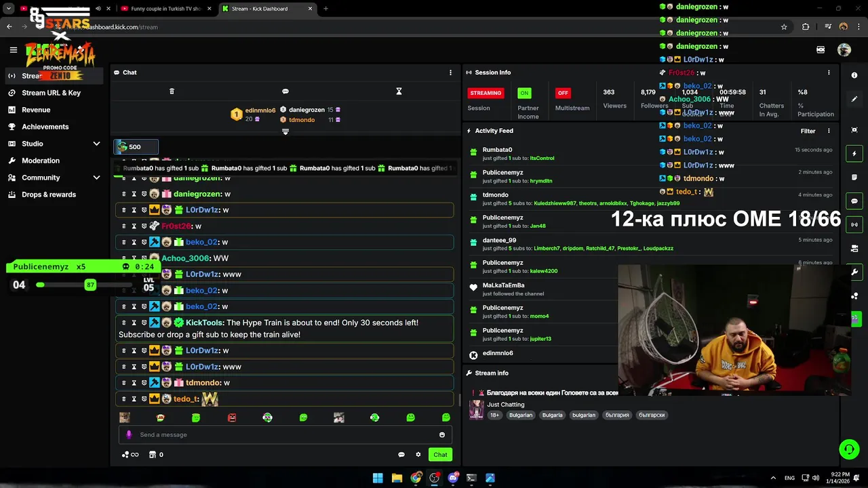Image resolution: width=868 pixels, height=488 pixels.
Task: Switch to Funny couple Turkish TV tab
Action: click(x=165, y=9)
